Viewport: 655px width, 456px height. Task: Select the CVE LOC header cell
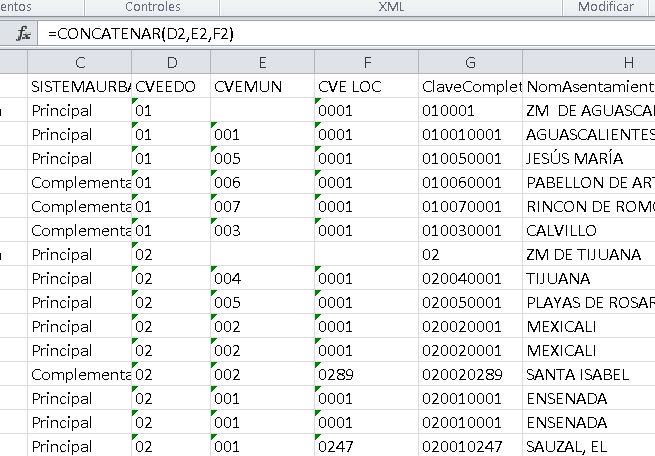point(367,86)
